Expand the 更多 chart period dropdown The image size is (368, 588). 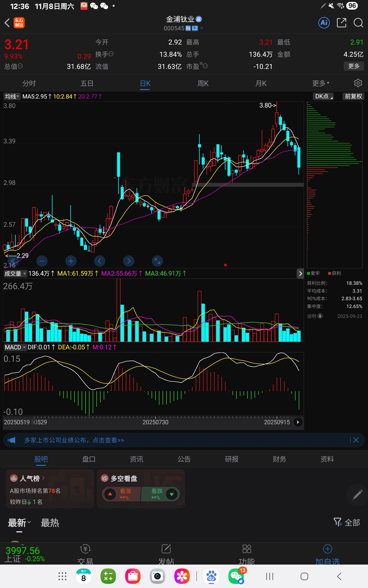[x=321, y=83]
